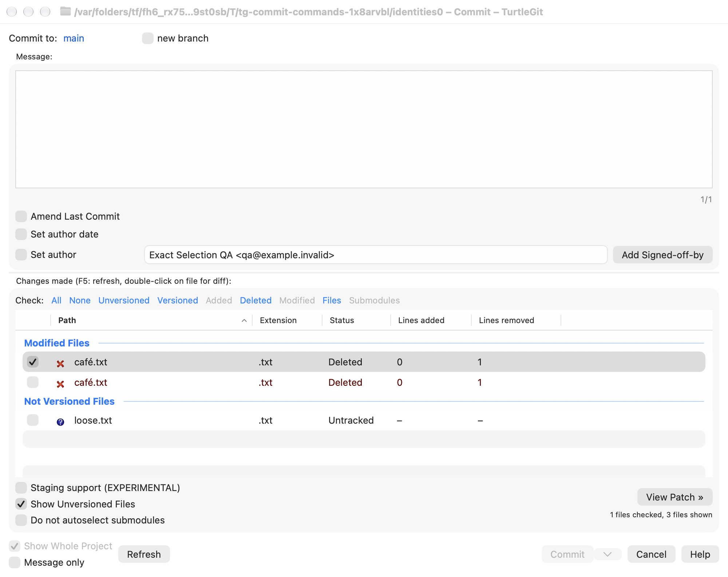728x577 pixels.
Task: Open View Patch panel
Action: (674, 497)
